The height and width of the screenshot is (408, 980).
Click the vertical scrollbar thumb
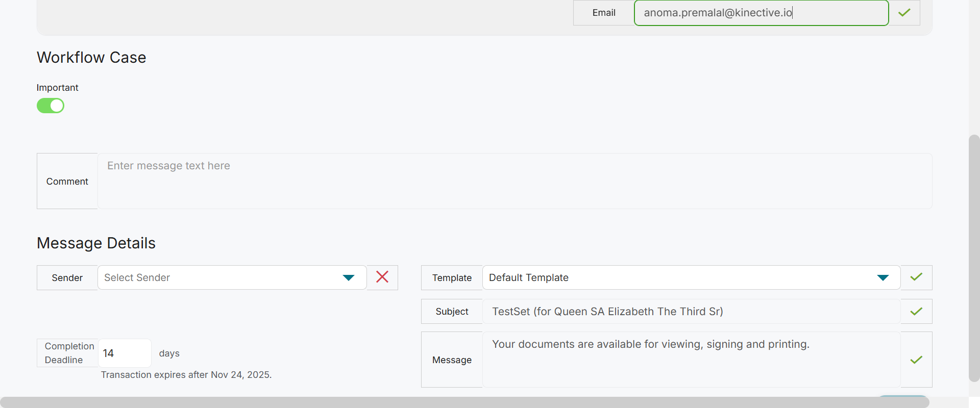tap(974, 258)
